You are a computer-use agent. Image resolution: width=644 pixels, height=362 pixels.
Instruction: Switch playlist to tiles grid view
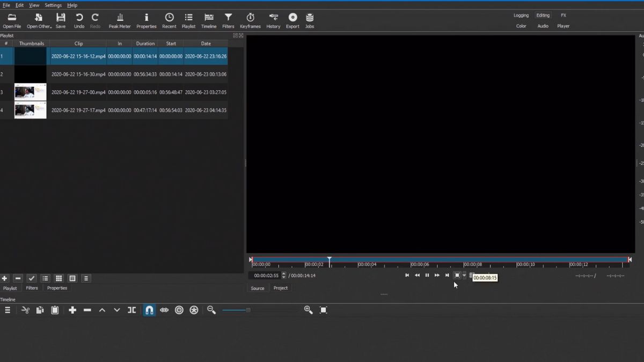(59, 278)
